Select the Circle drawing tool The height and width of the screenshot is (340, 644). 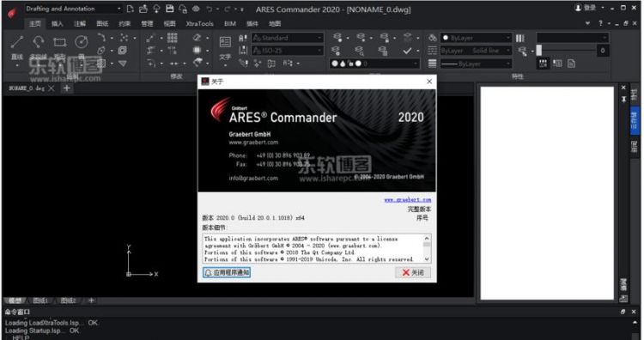coord(82,42)
